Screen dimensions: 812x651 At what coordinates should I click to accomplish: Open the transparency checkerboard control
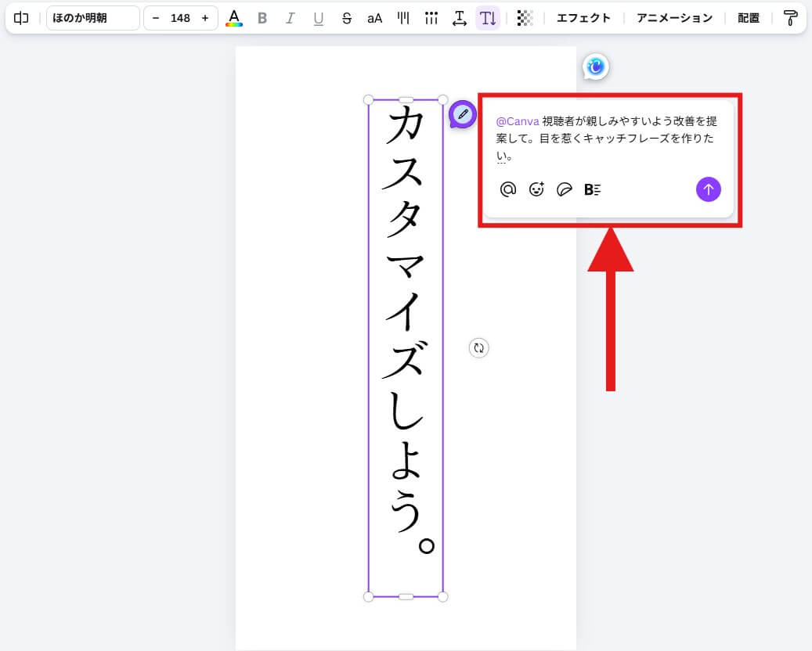coord(525,18)
